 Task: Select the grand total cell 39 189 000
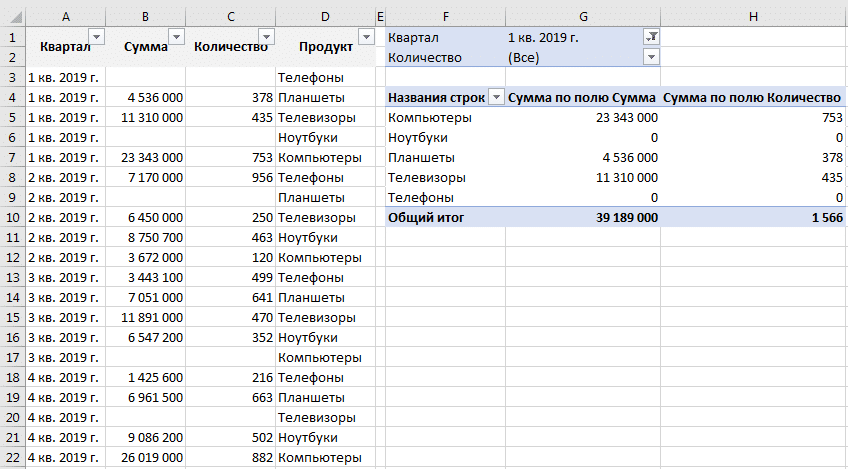coord(622,217)
